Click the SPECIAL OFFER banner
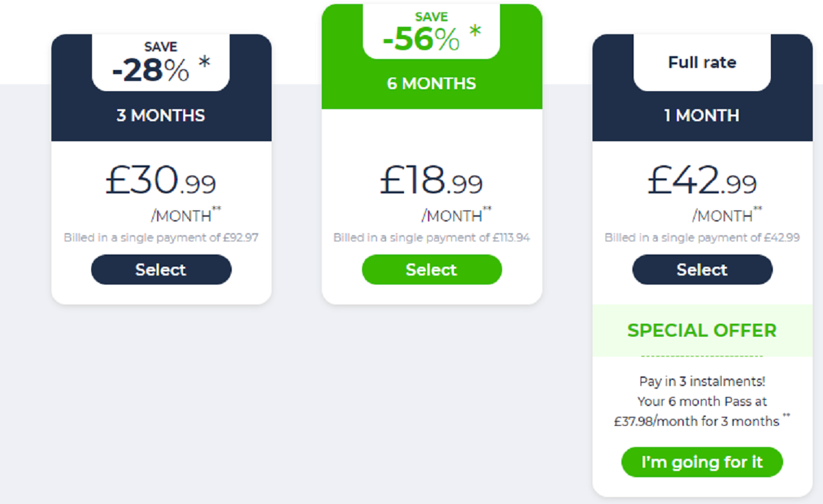Image resolution: width=823 pixels, height=504 pixels. pyautogui.click(x=702, y=330)
